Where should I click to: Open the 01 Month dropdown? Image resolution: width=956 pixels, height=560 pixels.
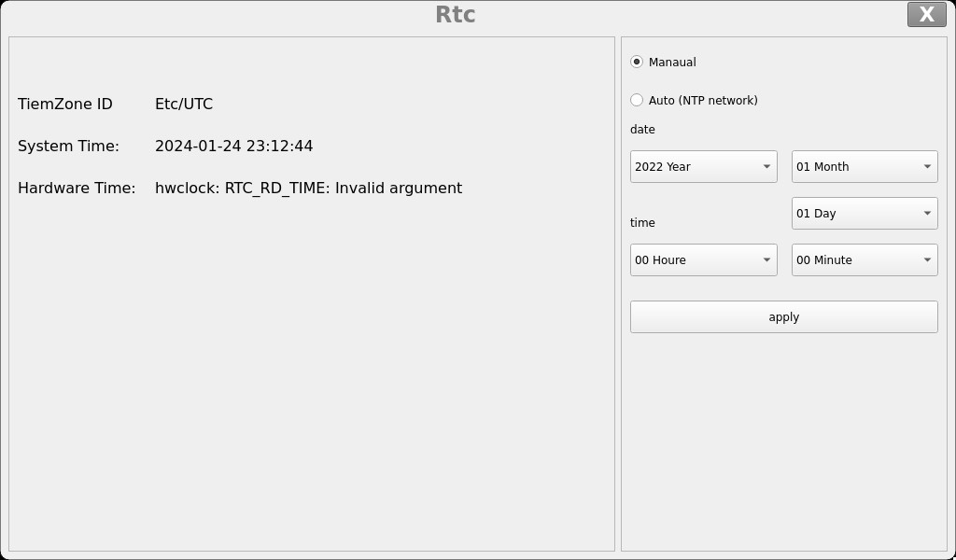[x=865, y=166]
